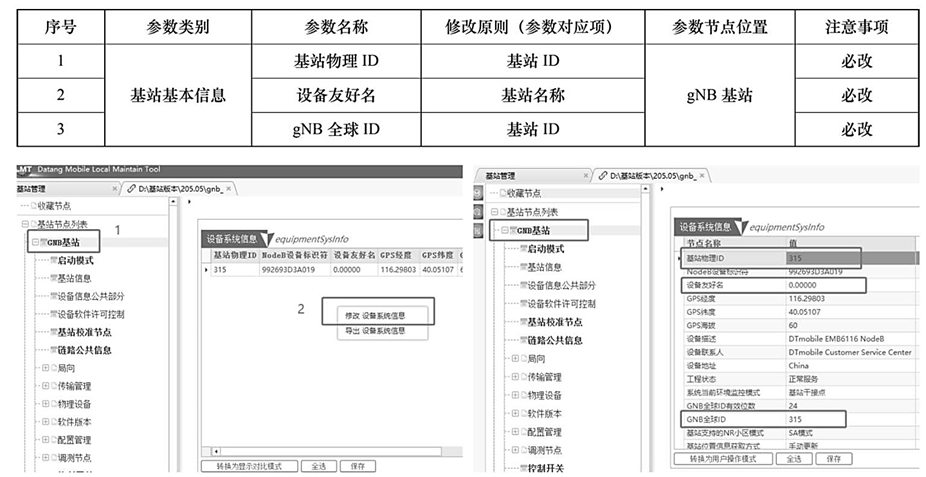Click the sidebar icon beside GNB基站 in the node-value list window
Image resolution: width=926 pixels, height=477 pixels.
(x=478, y=230)
